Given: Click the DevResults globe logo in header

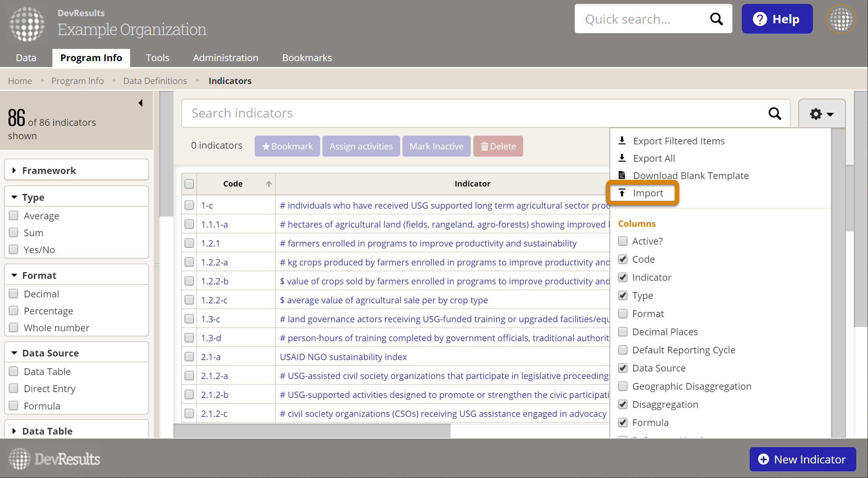Looking at the screenshot, I should (27, 24).
